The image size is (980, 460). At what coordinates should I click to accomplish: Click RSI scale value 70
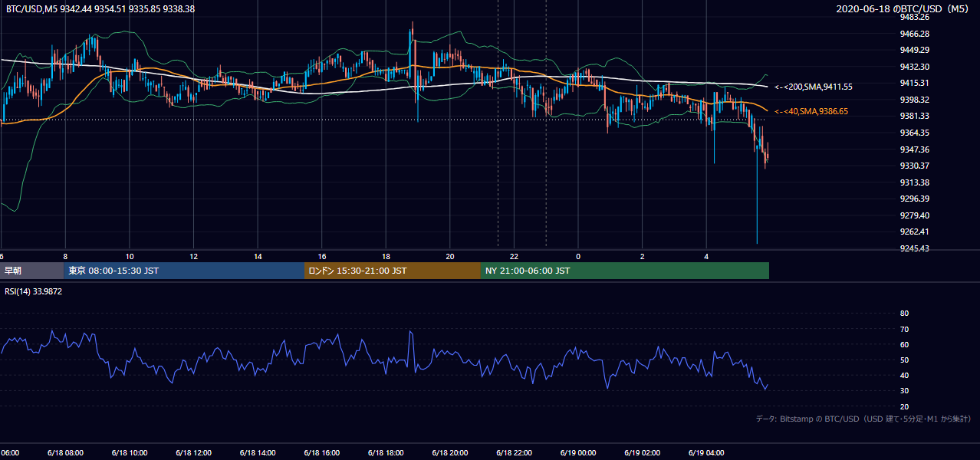coord(904,329)
